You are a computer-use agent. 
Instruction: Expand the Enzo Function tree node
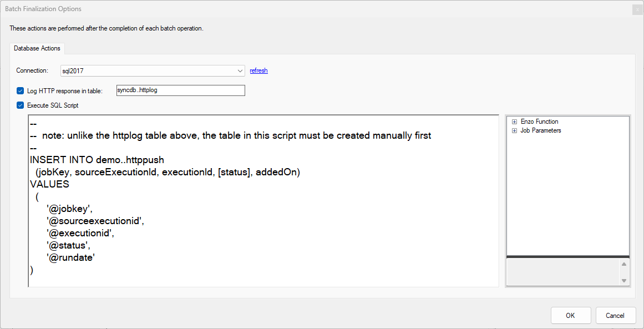click(514, 122)
